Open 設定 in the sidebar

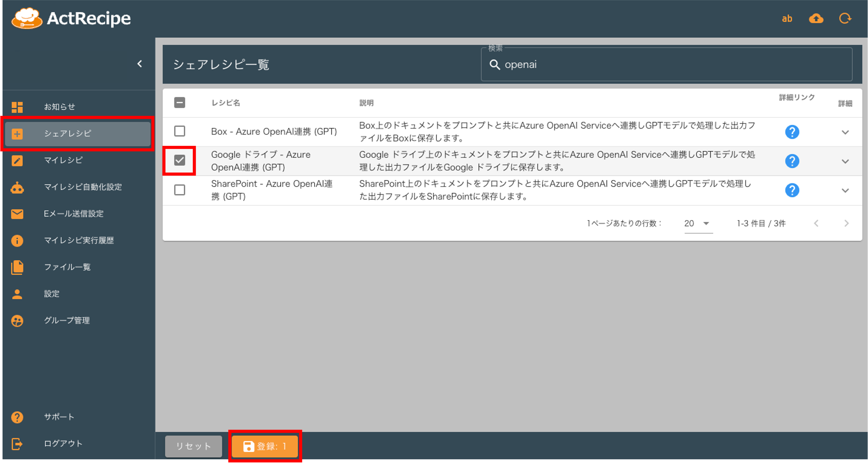click(78, 294)
